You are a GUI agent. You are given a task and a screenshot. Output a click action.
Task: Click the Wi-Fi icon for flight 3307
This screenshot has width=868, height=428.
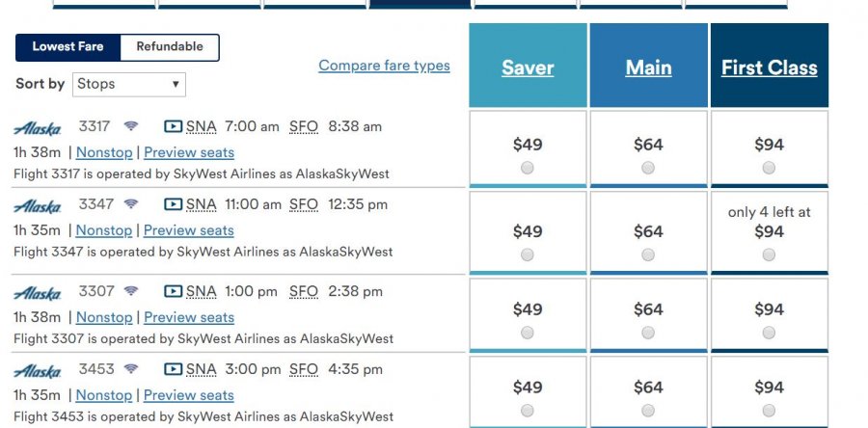pos(131,291)
